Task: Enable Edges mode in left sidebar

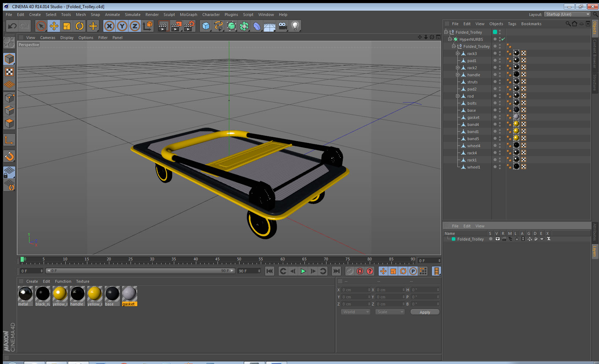Action: [x=9, y=111]
